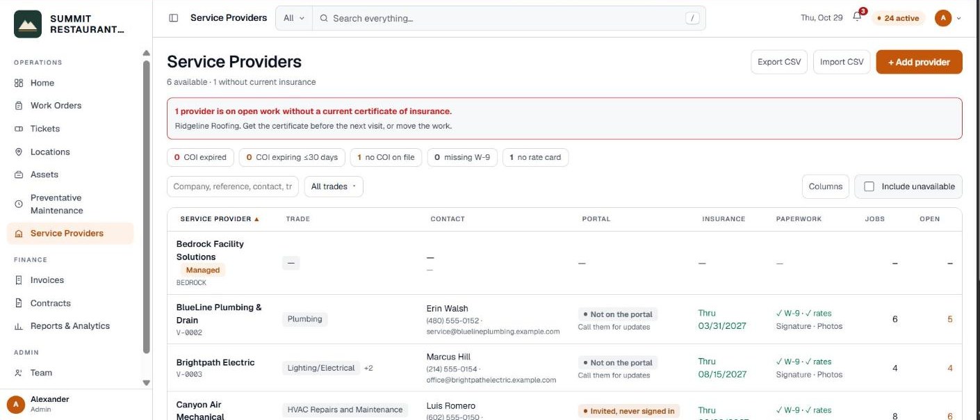Open Reports & Analytics page
This screenshot has height=420, width=980.
(70, 326)
